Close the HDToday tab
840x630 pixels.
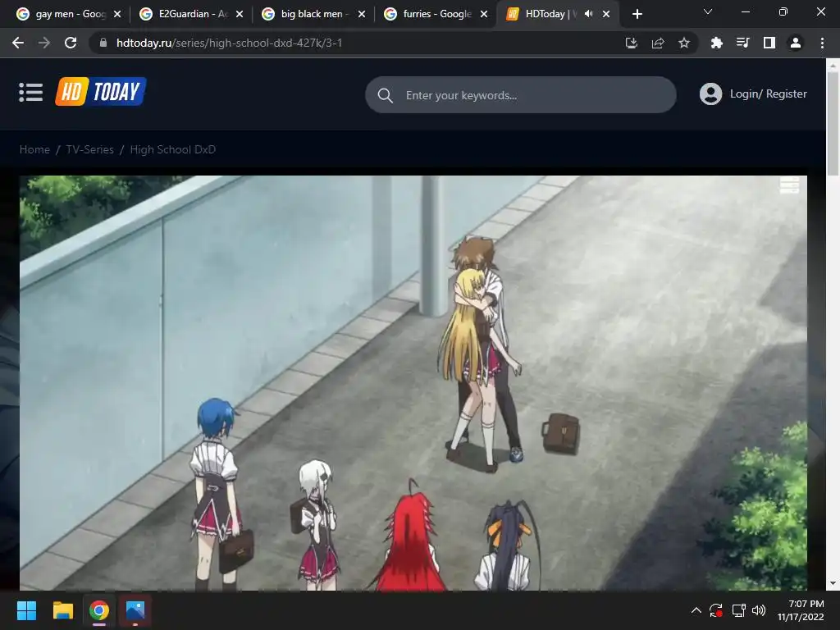(606, 14)
